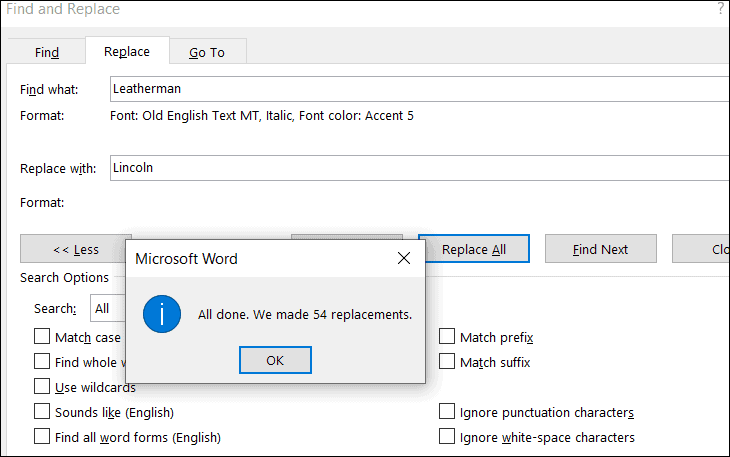Click the Replace with text field
This screenshot has width=730, height=457.
(x=420, y=168)
